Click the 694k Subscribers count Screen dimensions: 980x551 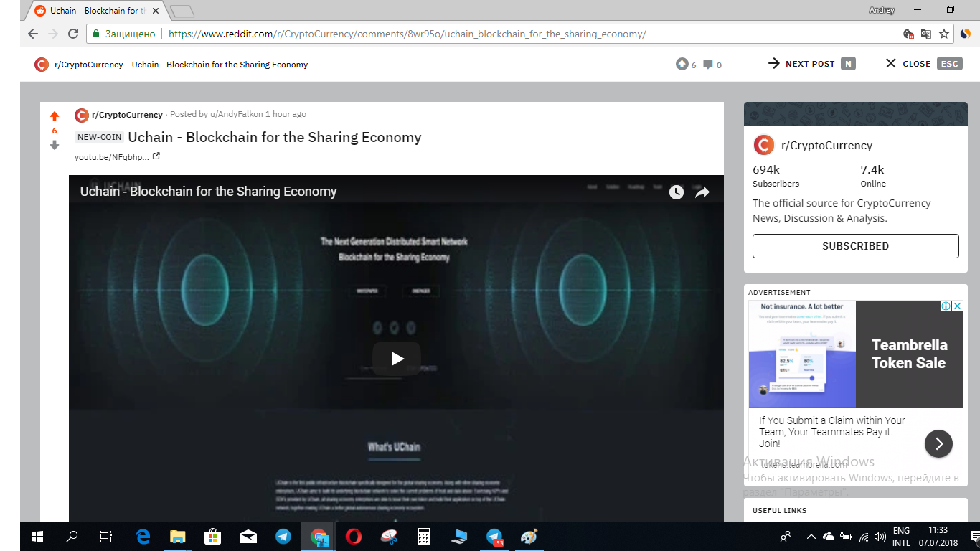click(776, 176)
